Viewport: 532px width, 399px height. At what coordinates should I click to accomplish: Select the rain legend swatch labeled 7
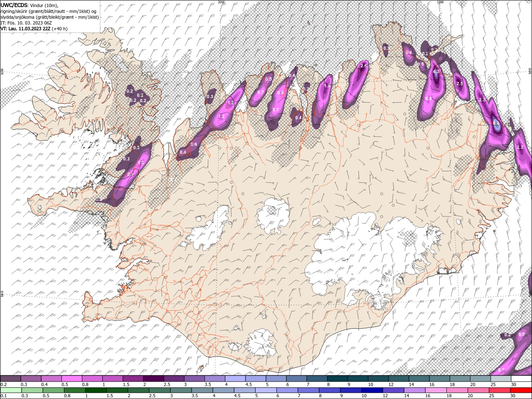point(308,390)
